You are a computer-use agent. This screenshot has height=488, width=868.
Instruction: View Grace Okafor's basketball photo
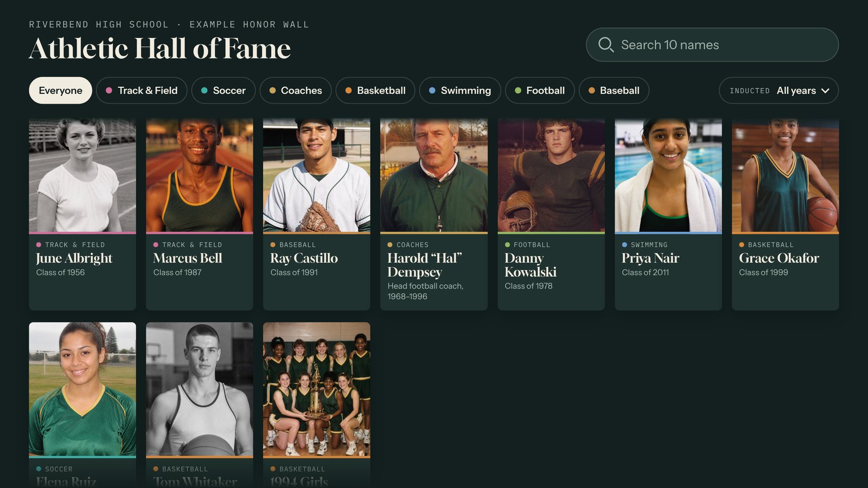pyautogui.click(x=786, y=175)
